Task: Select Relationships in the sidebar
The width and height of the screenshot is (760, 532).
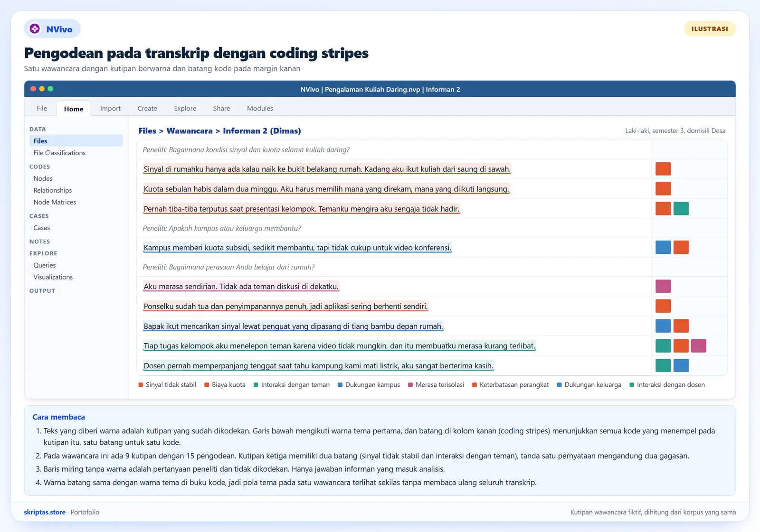Action: coord(53,190)
